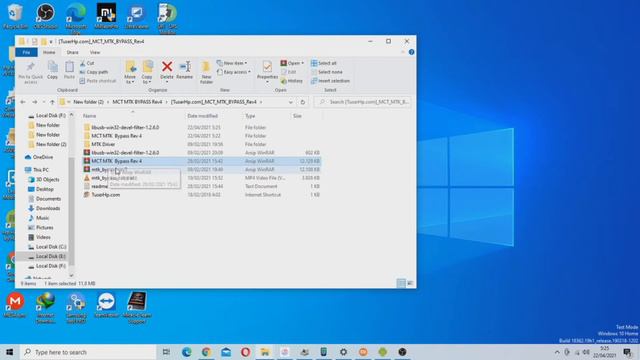Open Opera browser from the taskbar
The image size is (640, 360).
pos(245,352)
